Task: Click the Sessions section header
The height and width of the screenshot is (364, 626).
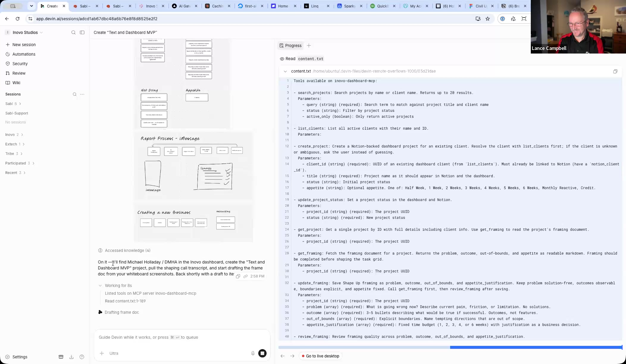Action: [13, 94]
